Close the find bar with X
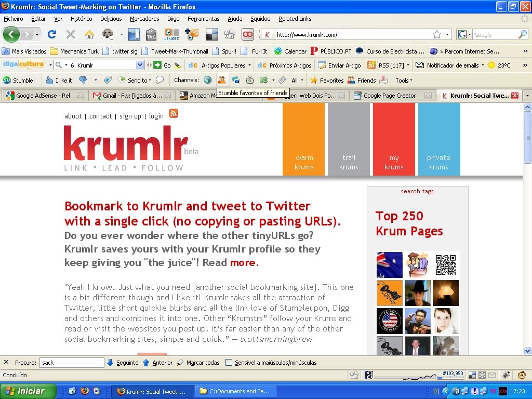 point(6,362)
